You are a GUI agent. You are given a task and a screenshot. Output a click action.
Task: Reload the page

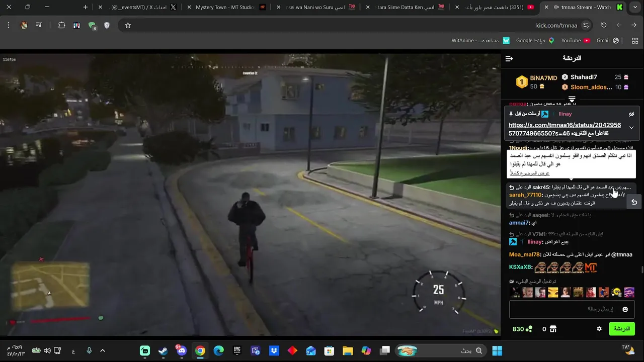pos(604,25)
